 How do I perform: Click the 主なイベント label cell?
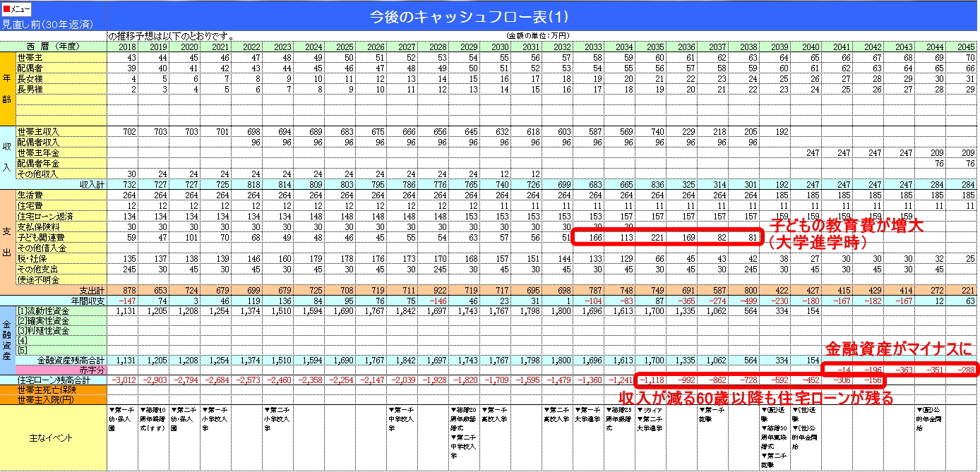[53, 437]
